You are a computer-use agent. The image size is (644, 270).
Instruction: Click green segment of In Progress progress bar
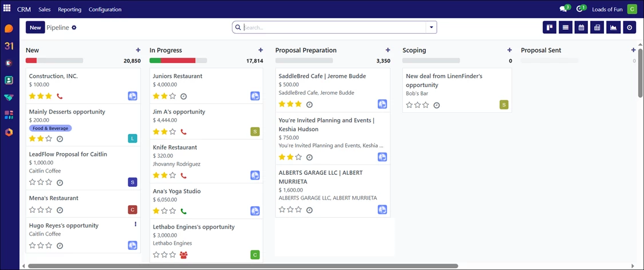[x=155, y=61]
